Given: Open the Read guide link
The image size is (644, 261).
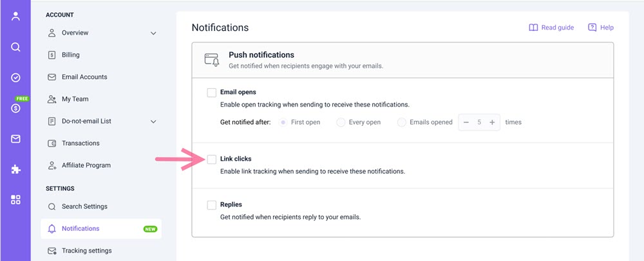Looking at the screenshot, I should tap(551, 28).
